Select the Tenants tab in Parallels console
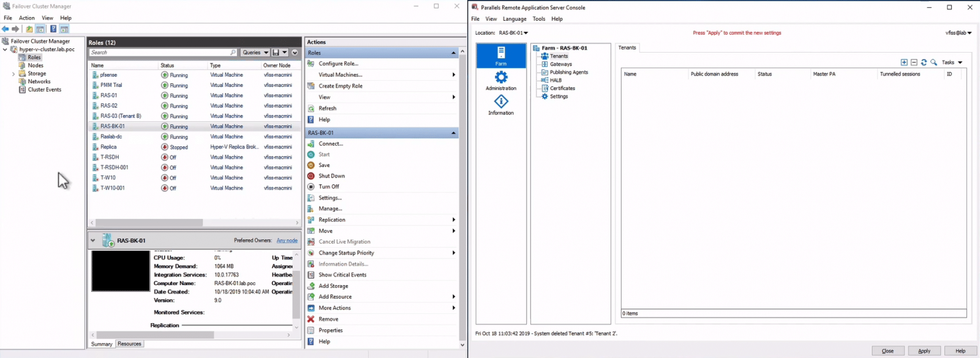The width and height of the screenshot is (980, 358). 627,48
